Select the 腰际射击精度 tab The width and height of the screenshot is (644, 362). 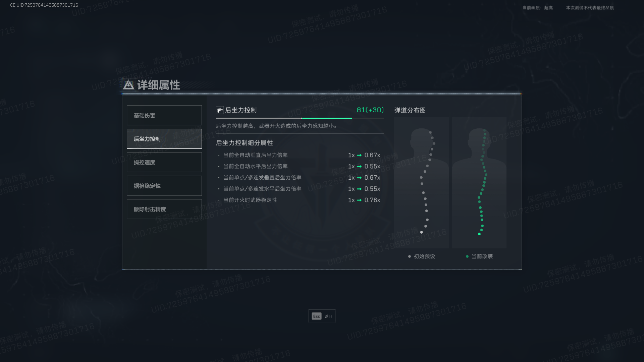[164, 209]
